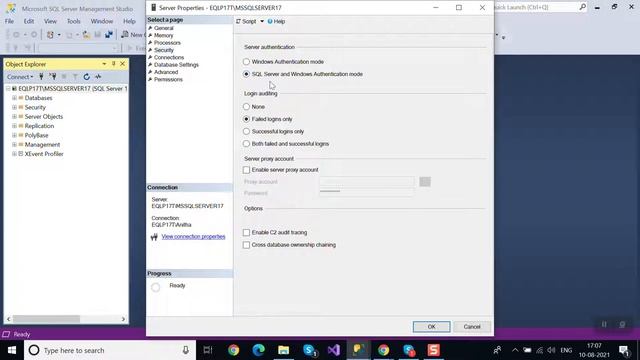Confirm with the OK button

point(431,327)
